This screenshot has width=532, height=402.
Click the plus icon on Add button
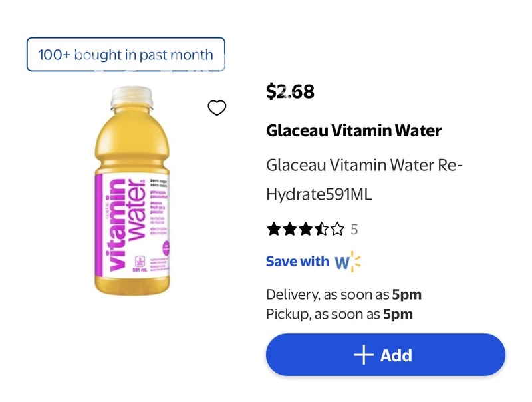(x=364, y=355)
